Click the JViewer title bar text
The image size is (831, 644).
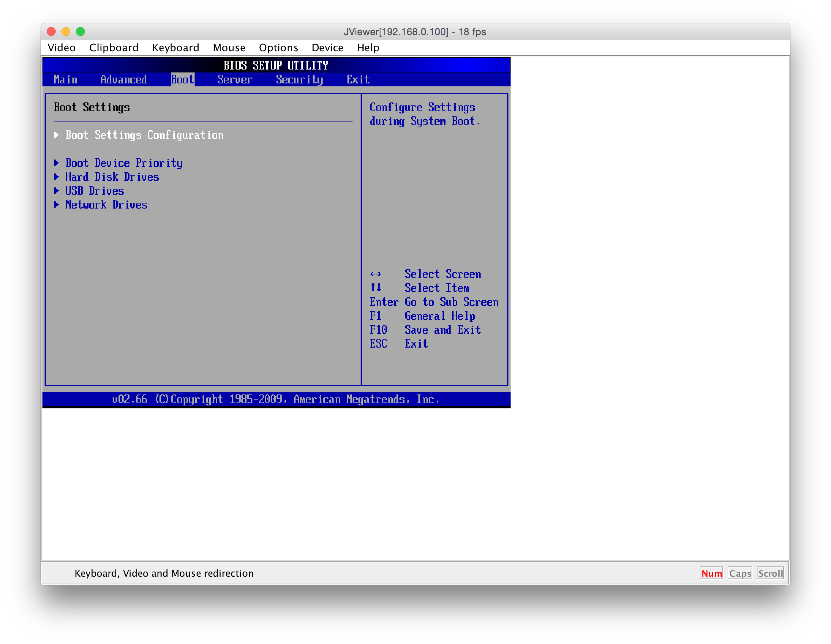(x=415, y=31)
